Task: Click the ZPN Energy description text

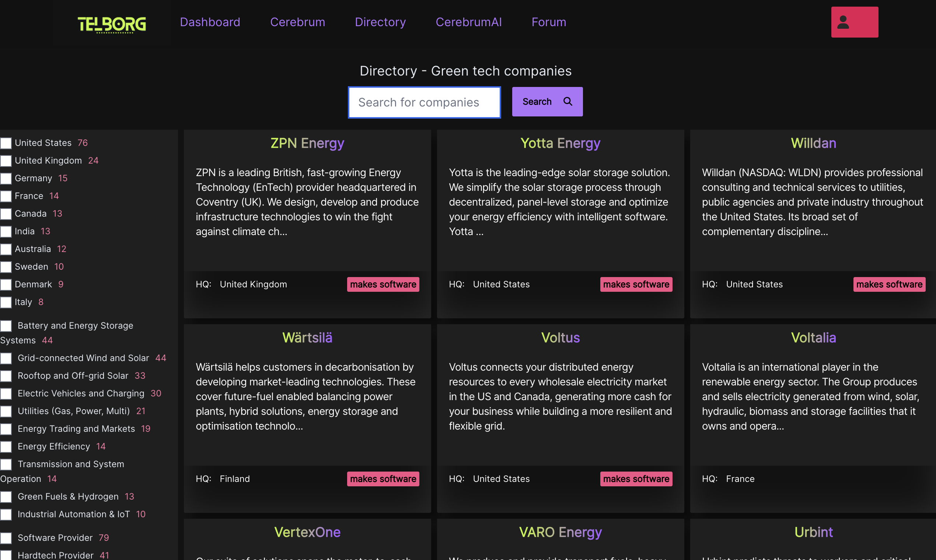Action: (307, 202)
